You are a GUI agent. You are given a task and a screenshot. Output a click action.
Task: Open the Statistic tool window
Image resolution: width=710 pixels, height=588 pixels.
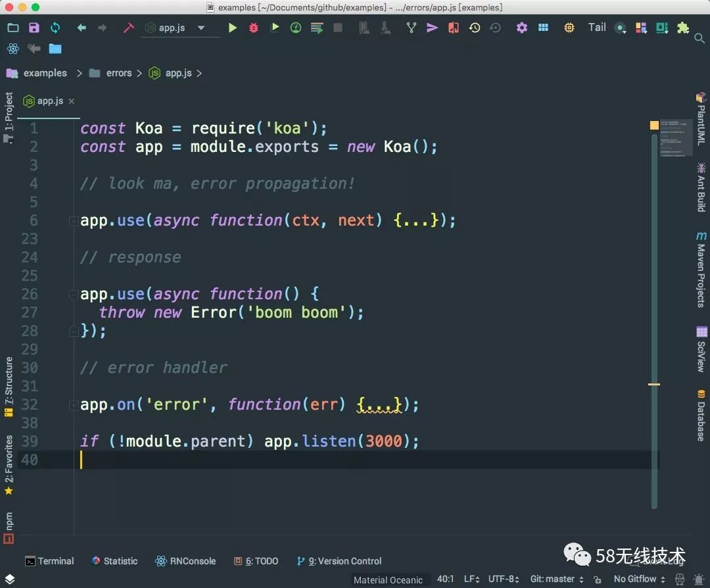click(114, 561)
